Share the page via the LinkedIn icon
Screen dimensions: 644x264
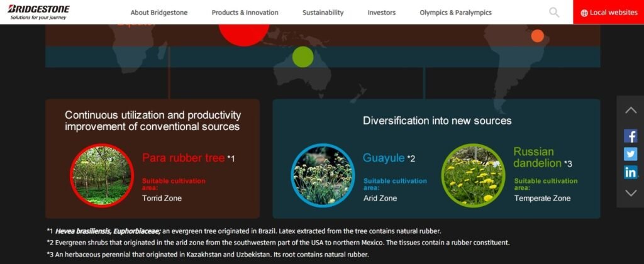[630, 172]
